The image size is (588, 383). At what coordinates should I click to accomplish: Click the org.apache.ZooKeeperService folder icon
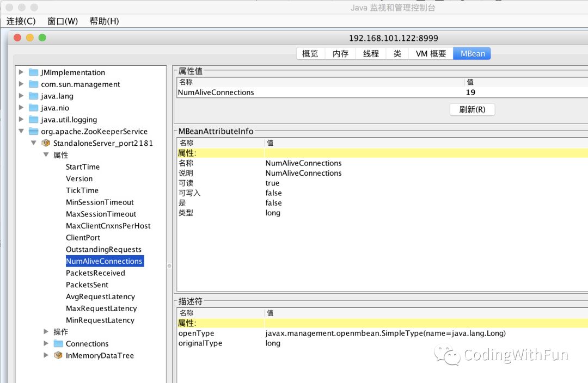[34, 131]
